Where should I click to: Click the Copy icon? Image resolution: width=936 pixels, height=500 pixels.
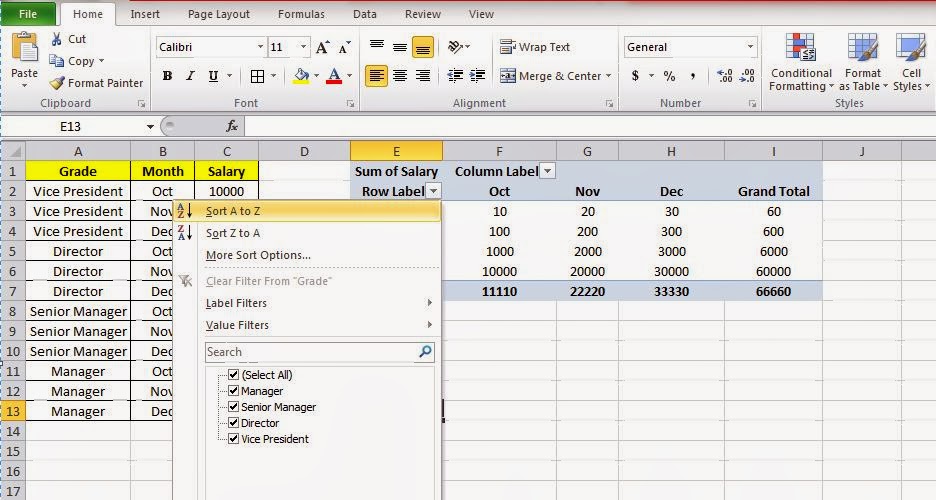point(57,61)
